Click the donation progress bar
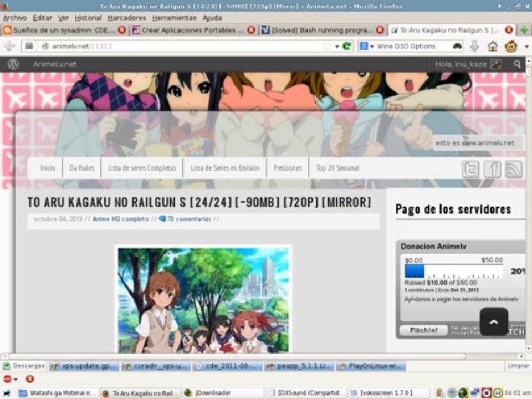This screenshot has height=399, width=532. click(x=453, y=272)
